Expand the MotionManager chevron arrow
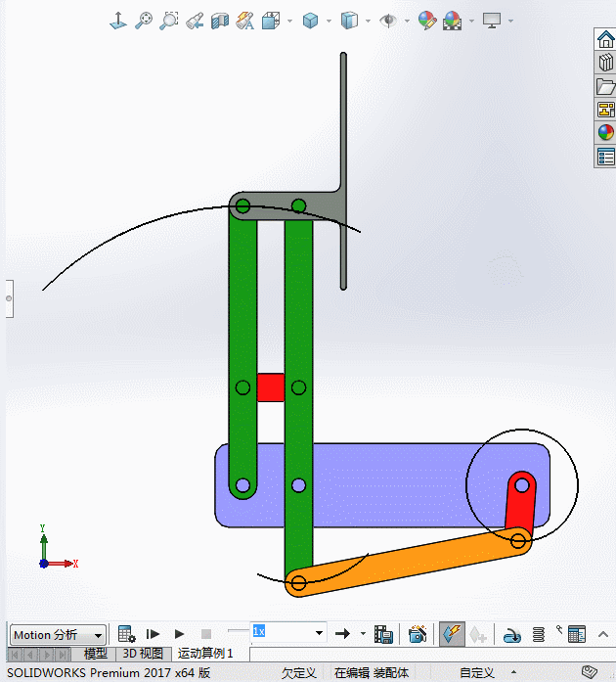The width and height of the screenshot is (616, 682). [x=603, y=635]
